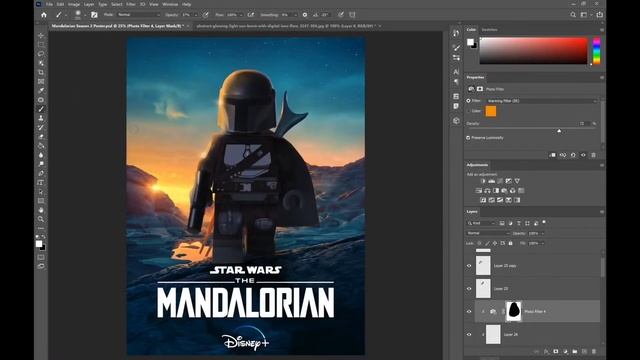Add a layer mask from Layers panel footer
The width and height of the screenshot is (640, 360).
click(556, 351)
